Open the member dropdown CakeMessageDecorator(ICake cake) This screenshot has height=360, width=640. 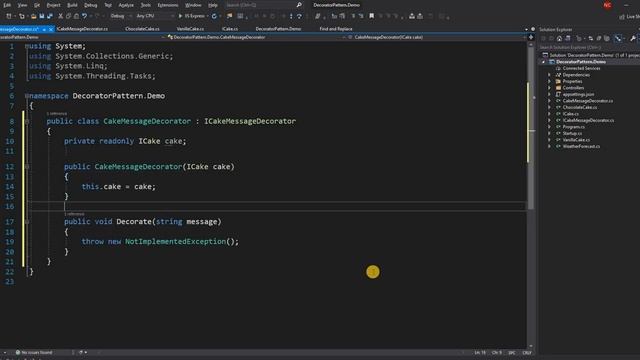point(437,37)
